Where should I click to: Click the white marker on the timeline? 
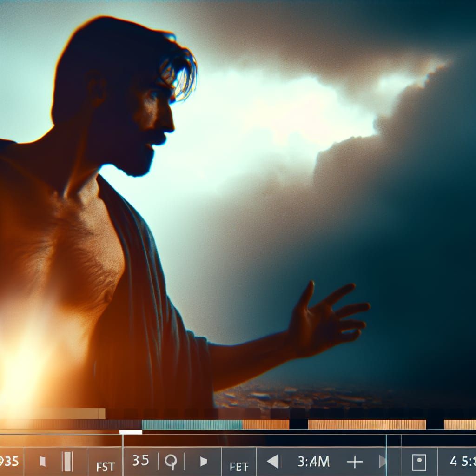pos(131,432)
